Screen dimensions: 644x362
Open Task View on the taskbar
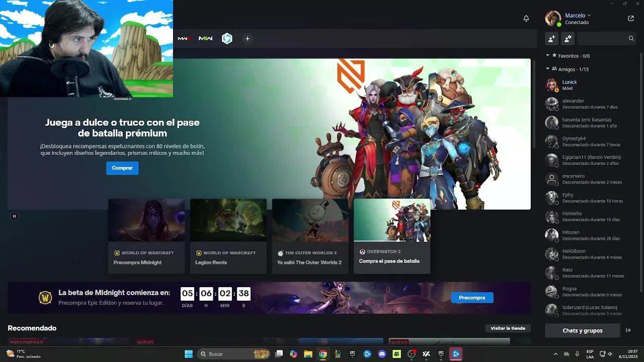point(279,354)
